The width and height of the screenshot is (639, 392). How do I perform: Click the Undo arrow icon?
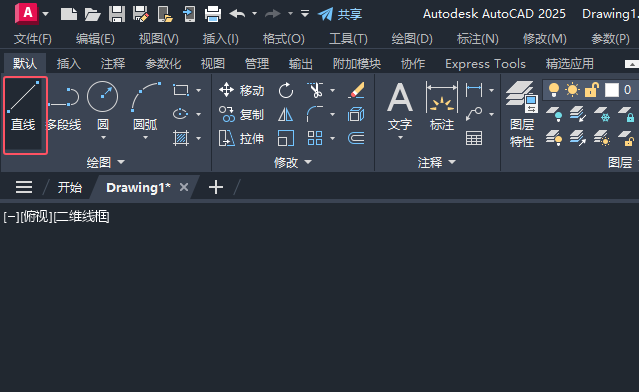(x=237, y=14)
